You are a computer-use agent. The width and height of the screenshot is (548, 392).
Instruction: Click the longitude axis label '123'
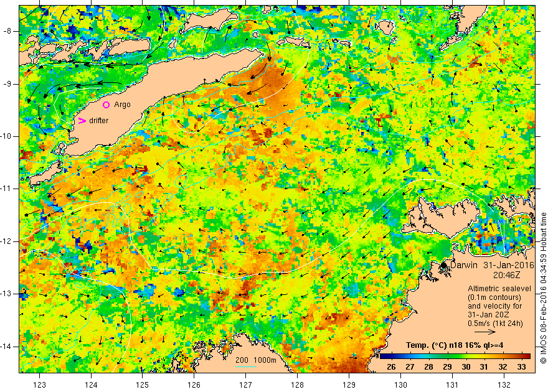[x=39, y=385]
